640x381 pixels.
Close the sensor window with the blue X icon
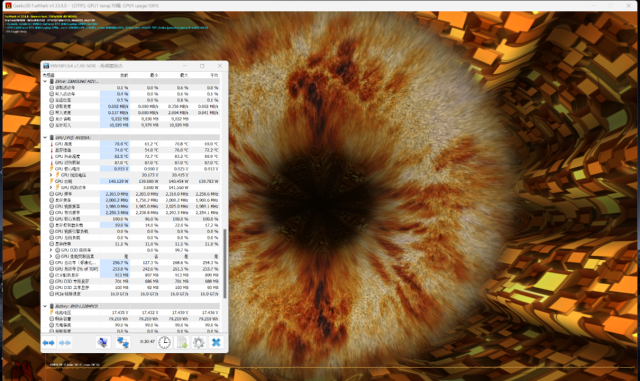pos(216,342)
